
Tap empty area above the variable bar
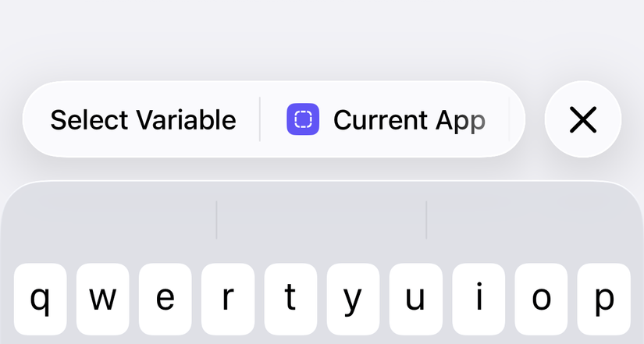click(x=322, y=35)
